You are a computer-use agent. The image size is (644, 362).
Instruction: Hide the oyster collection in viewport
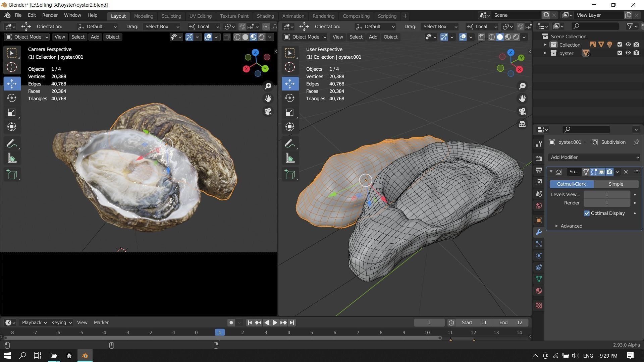[x=628, y=53]
